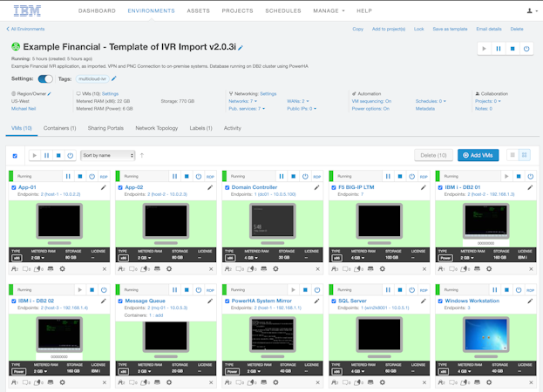Screen dimensions: 543x392
Task: Open settings gear for App-01
Action: [x=63, y=269]
